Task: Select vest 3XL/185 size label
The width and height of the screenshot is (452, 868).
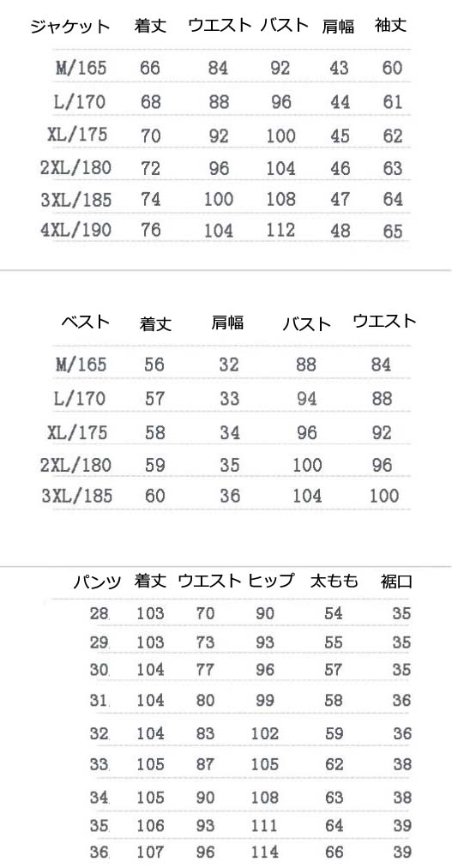Action: 77,495
